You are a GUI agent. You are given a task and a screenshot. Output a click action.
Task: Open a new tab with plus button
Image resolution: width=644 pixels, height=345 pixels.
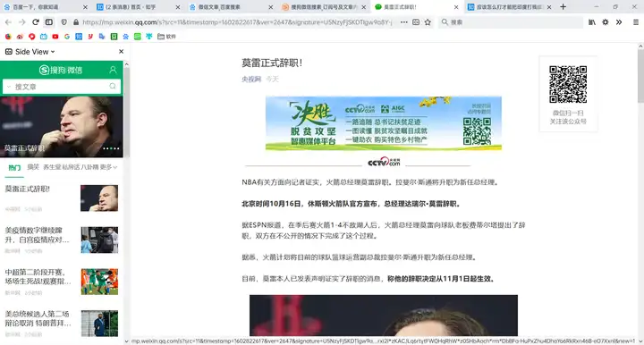tap(563, 7)
